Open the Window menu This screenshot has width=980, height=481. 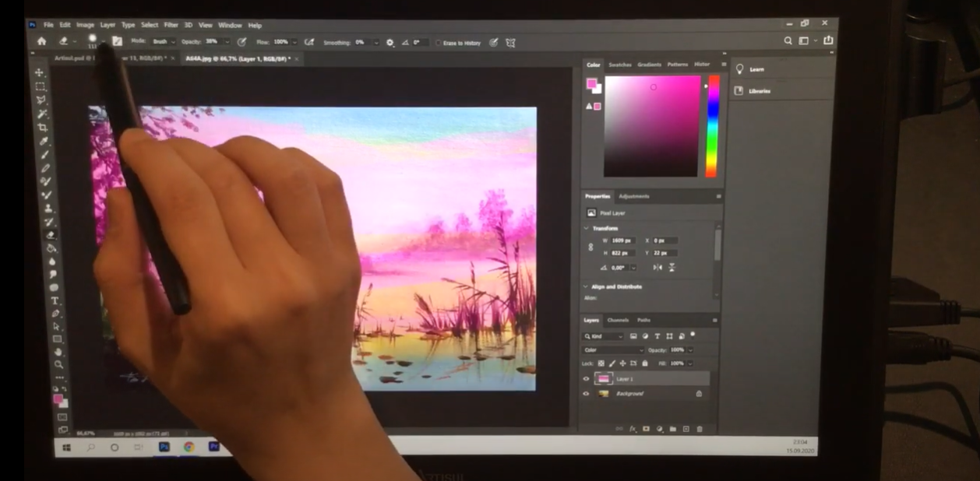230,25
